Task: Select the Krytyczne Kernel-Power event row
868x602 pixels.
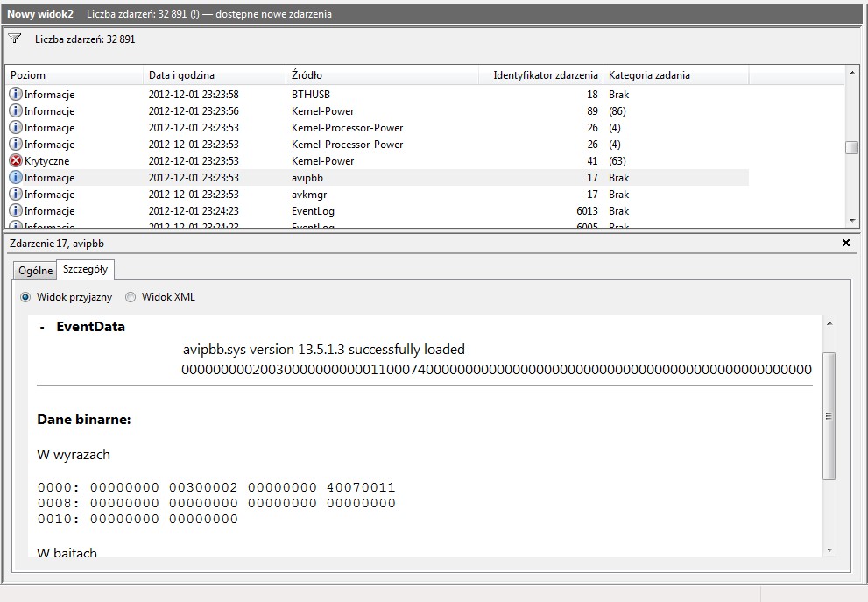Action: [x=377, y=160]
